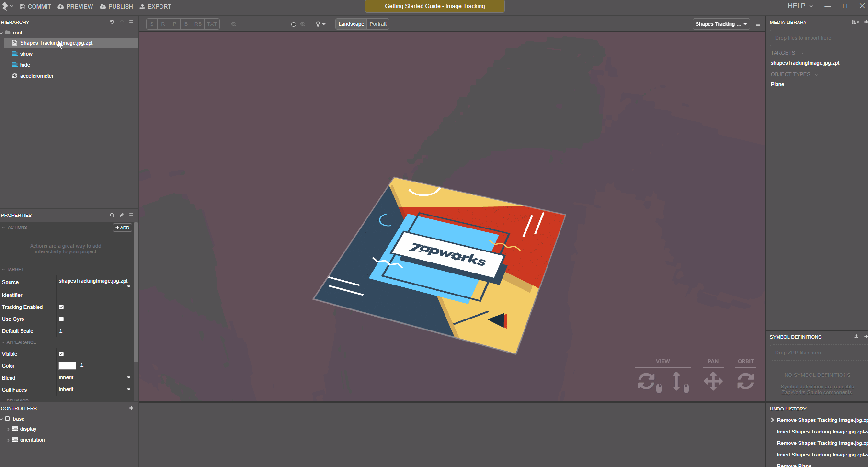Click the TXT toolbar button
This screenshot has height=467, width=868.
212,24
